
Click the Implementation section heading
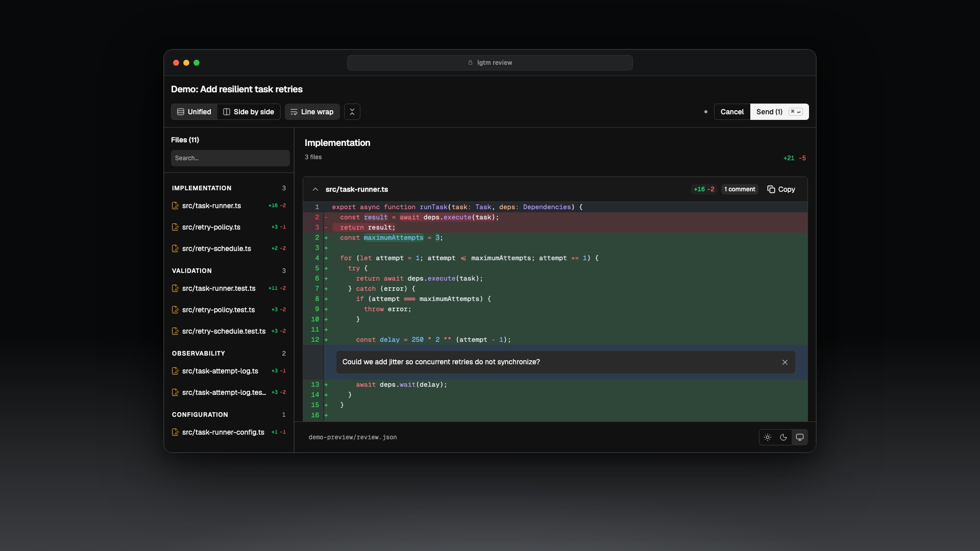click(337, 143)
